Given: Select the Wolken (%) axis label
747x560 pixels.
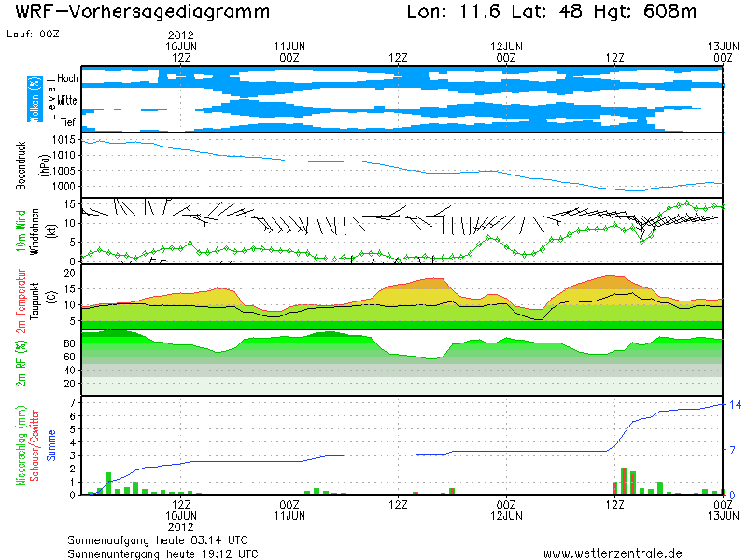Looking at the screenshot, I should tap(35, 99).
